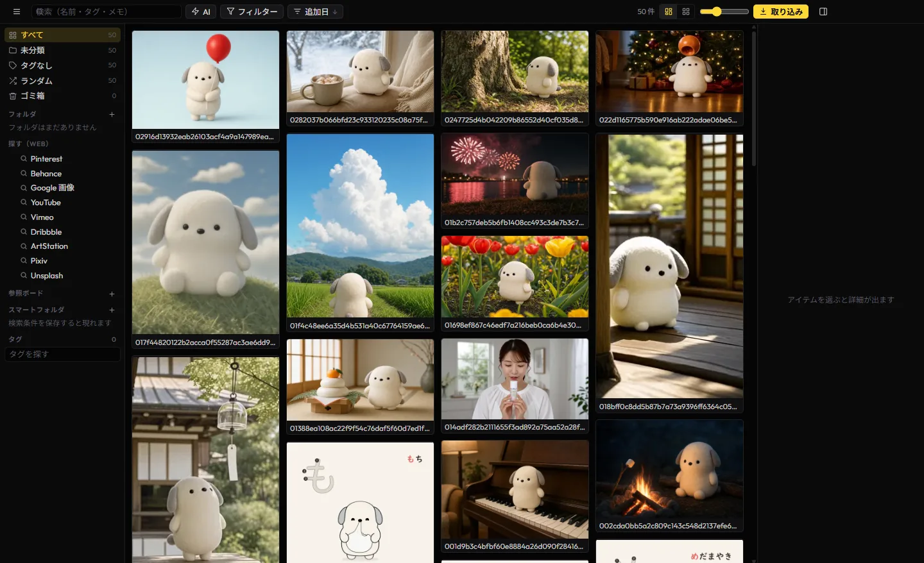This screenshot has height=563, width=924.
Task: Click the 探す（WEB）section header
Action: coord(28,144)
